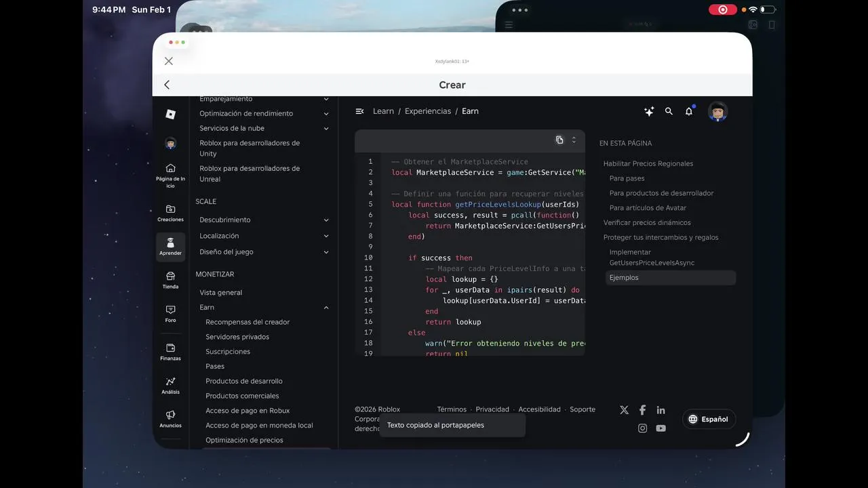Open the Privacidad footer link

(492, 409)
